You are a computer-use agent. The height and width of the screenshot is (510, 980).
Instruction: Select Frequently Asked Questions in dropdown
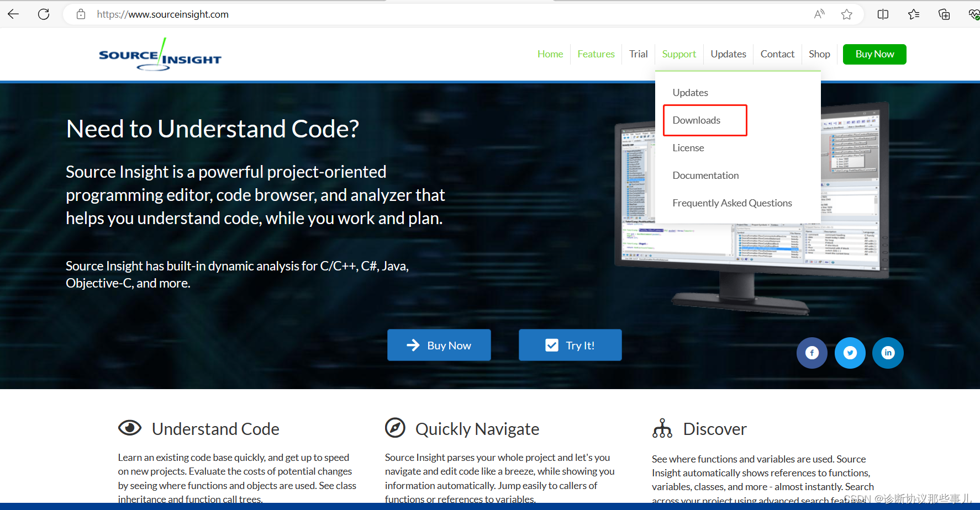[732, 203]
